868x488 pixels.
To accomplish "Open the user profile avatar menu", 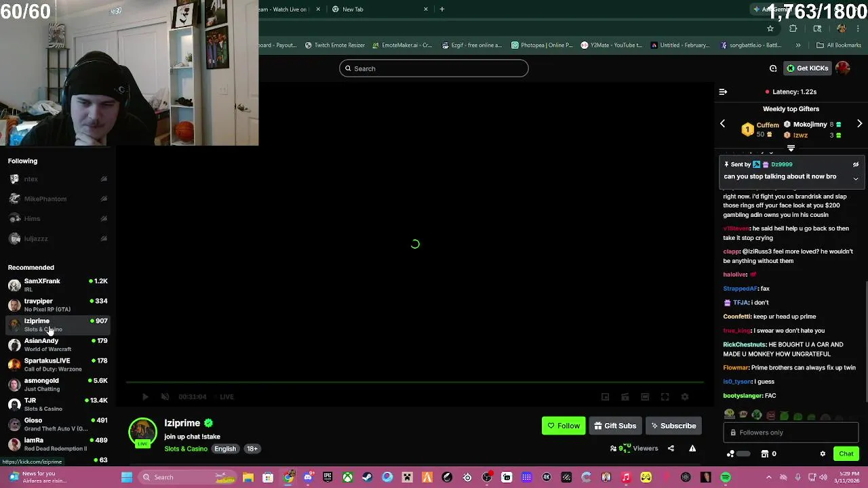I will pos(843,68).
